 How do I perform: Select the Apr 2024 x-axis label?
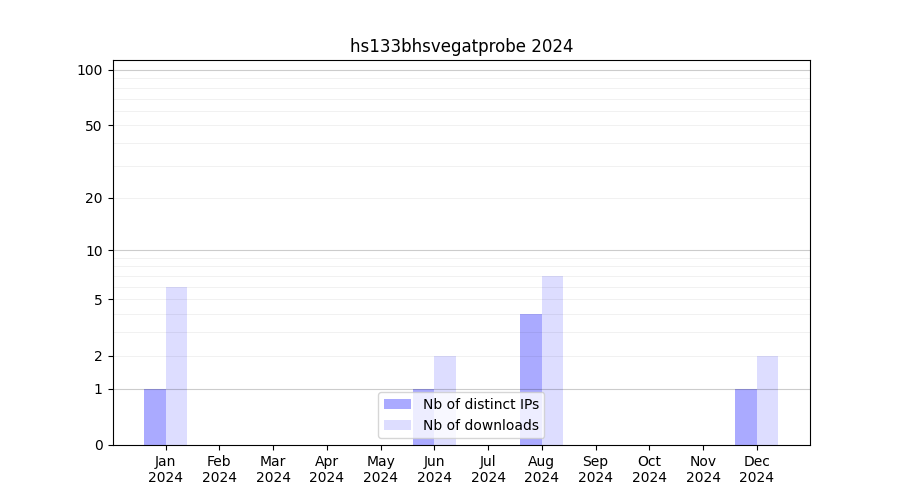pos(327,469)
